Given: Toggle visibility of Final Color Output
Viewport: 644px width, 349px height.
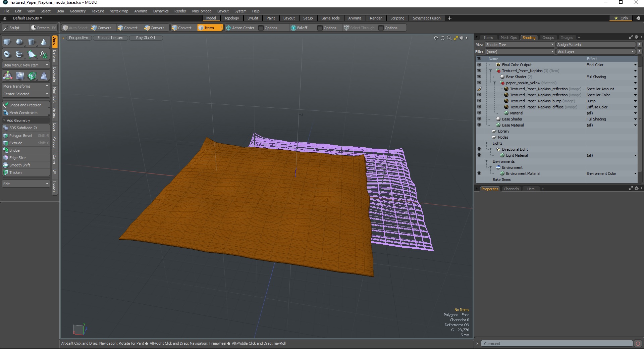Looking at the screenshot, I should click(x=479, y=65).
